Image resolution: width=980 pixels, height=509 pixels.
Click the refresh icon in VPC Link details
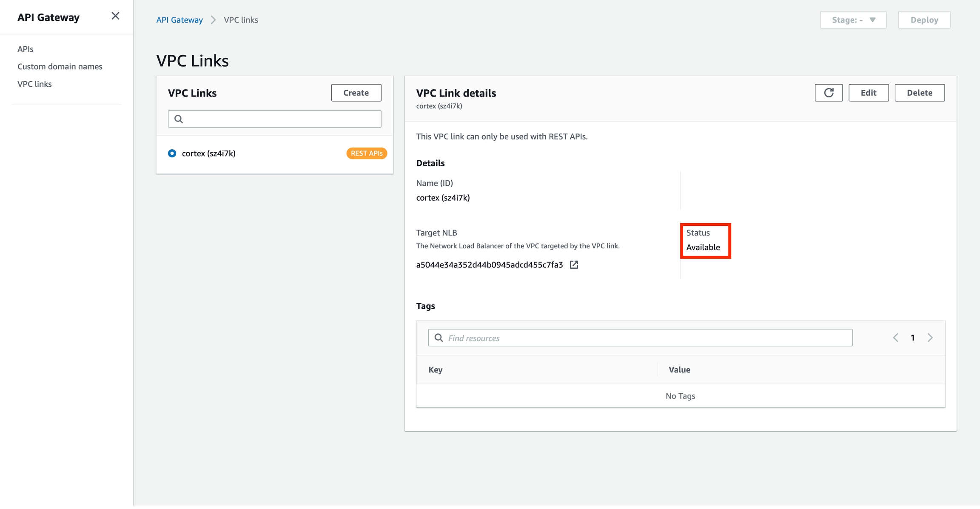[828, 93]
